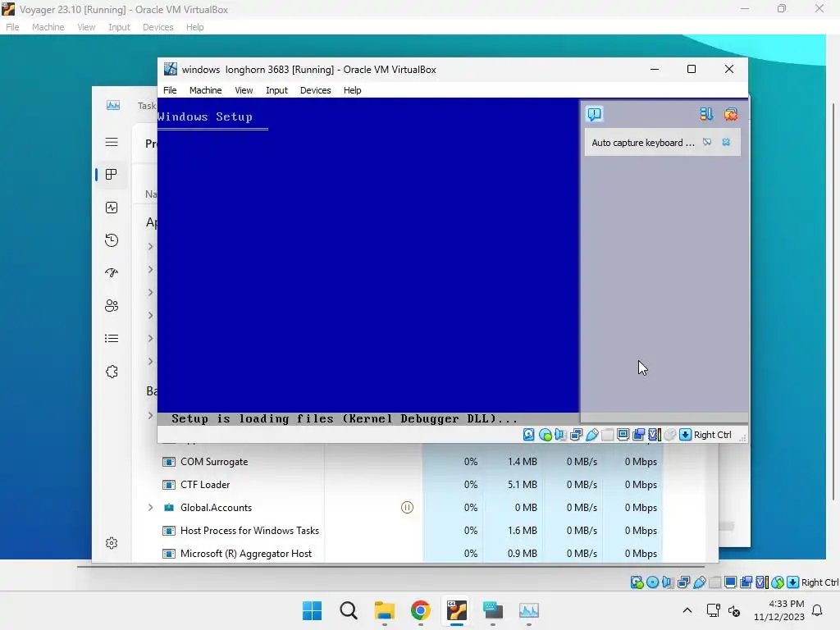Click recording indicator in Voyager status bar

[746, 582]
